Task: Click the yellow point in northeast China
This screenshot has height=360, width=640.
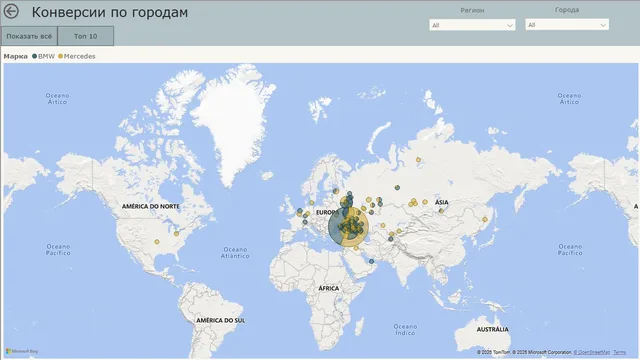Action: 485,220
